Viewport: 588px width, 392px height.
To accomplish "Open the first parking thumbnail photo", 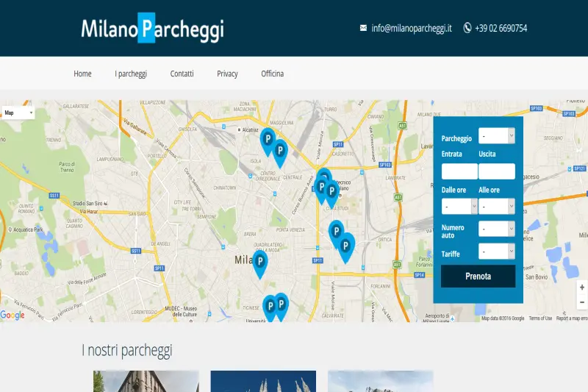I will [x=146, y=382].
